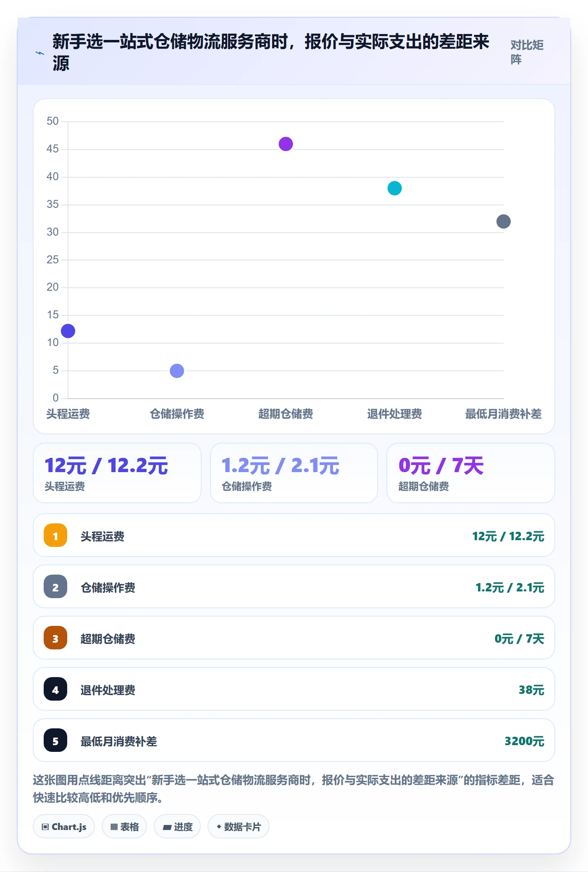
Task: Open the 0元 / 7天 stat card
Action: (471, 473)
